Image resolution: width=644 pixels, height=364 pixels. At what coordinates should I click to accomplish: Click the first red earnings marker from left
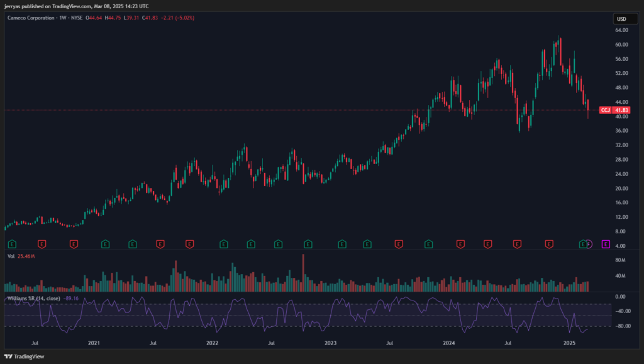(x=42, y=243)
